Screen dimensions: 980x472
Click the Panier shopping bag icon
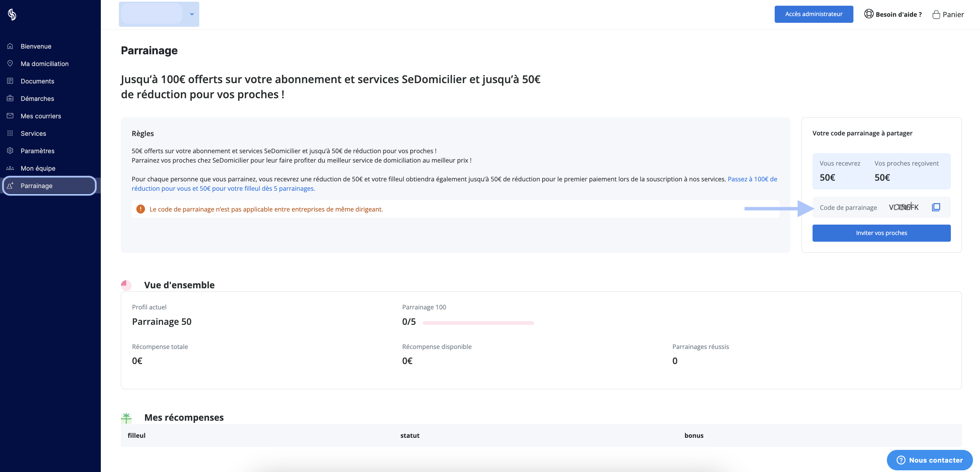tap(936, 14)
